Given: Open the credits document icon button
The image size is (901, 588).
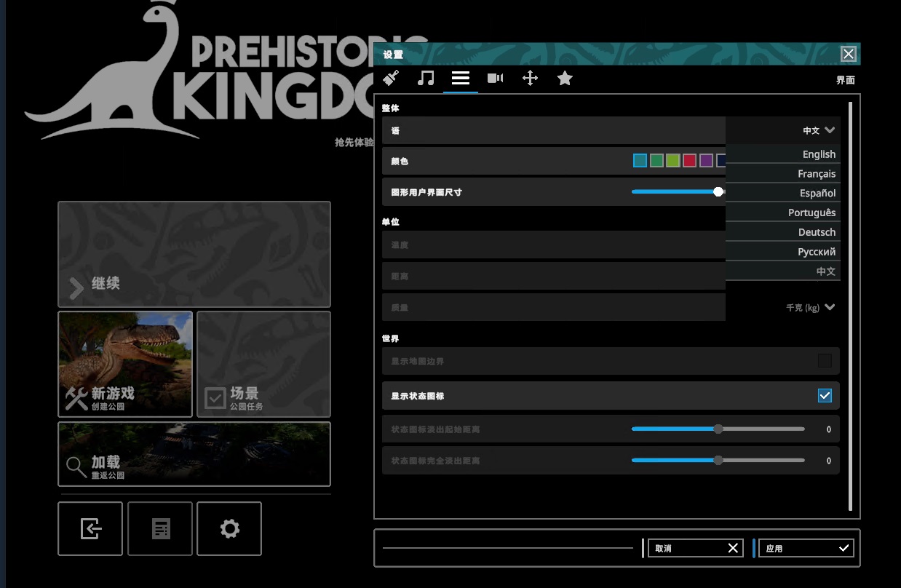Looking at the screenshot, I should (x=160, y=528).
